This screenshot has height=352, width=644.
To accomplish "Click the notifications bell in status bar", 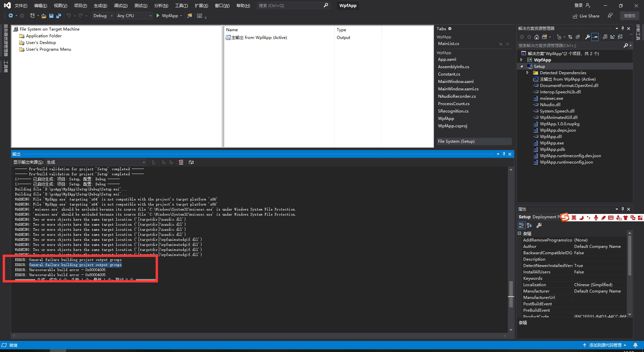I will (x=635, y=345).
